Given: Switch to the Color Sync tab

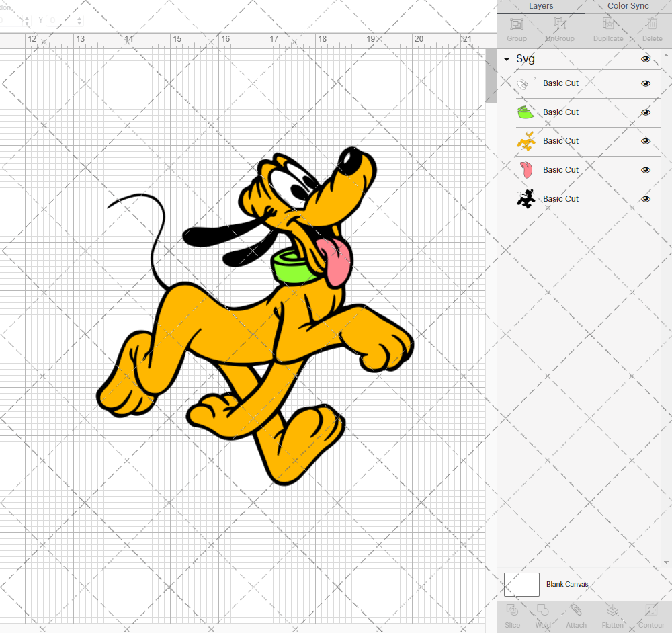Looking at the screenshot, I should click(628, 6).
